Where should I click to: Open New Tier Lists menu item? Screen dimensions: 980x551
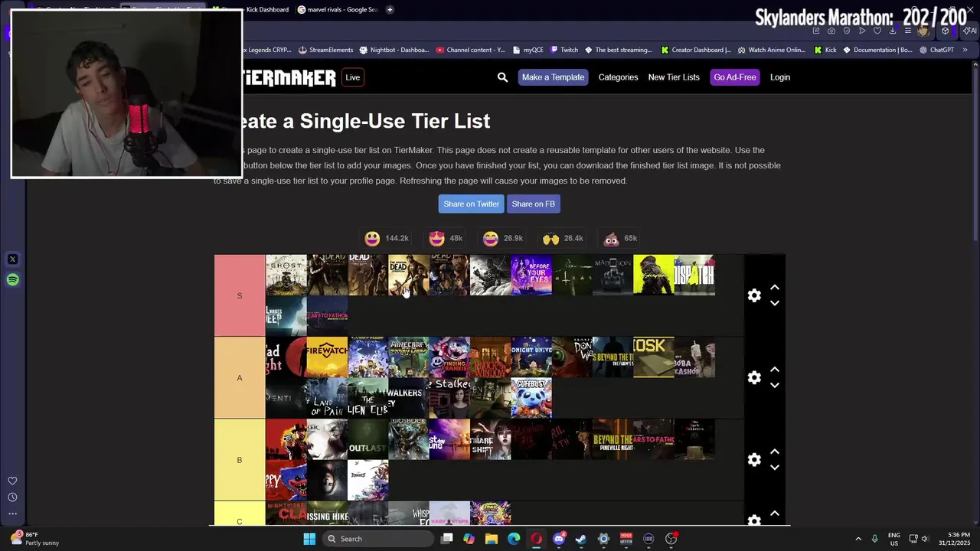point(674,77)
